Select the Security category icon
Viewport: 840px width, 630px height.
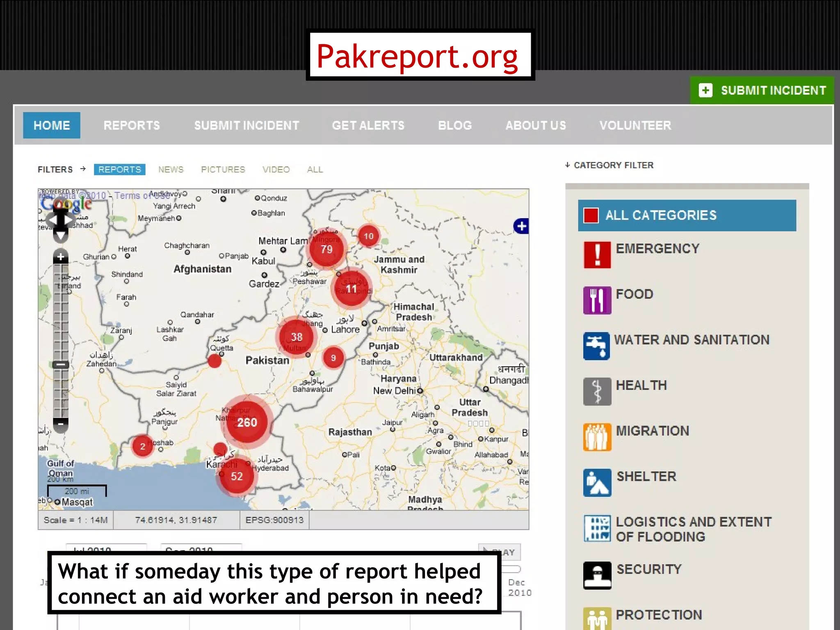click(x=597, y=575)
